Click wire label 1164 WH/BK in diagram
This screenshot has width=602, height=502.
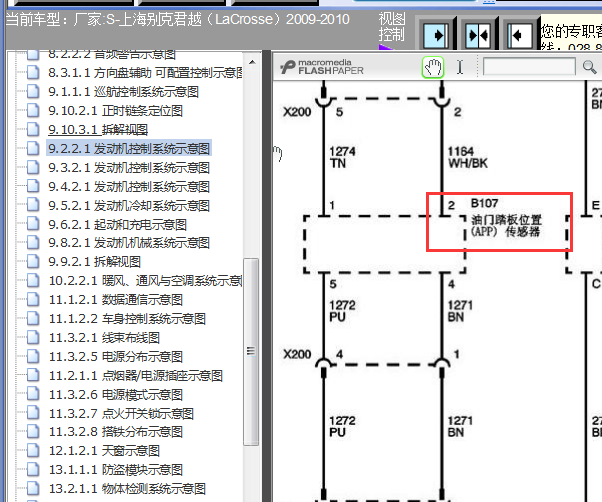point(468,157)
